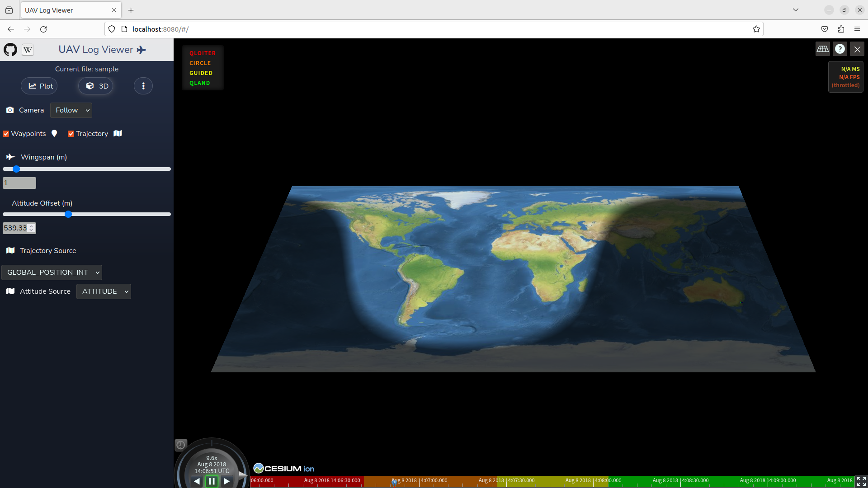The height and width of the screenshot is (488, 868).
Task: Click the Altitude Offset slider handle
Action: pos(68,214)
